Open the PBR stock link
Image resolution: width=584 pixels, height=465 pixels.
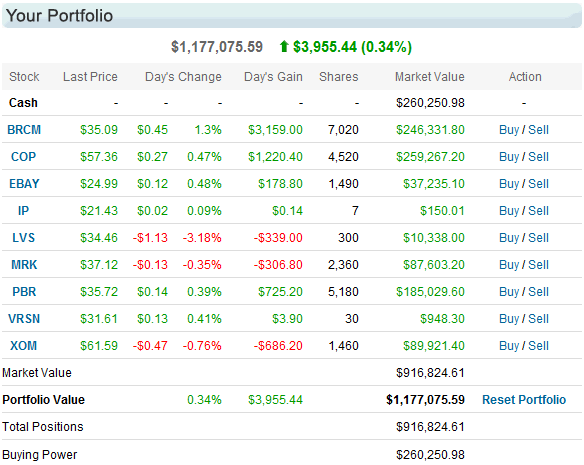pyautogui.click(x=24, y=292)
